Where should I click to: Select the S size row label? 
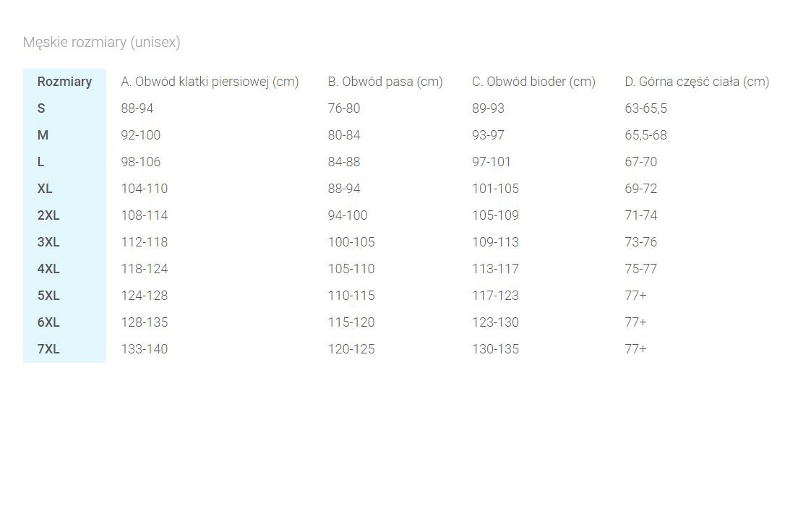click(41, 108)
